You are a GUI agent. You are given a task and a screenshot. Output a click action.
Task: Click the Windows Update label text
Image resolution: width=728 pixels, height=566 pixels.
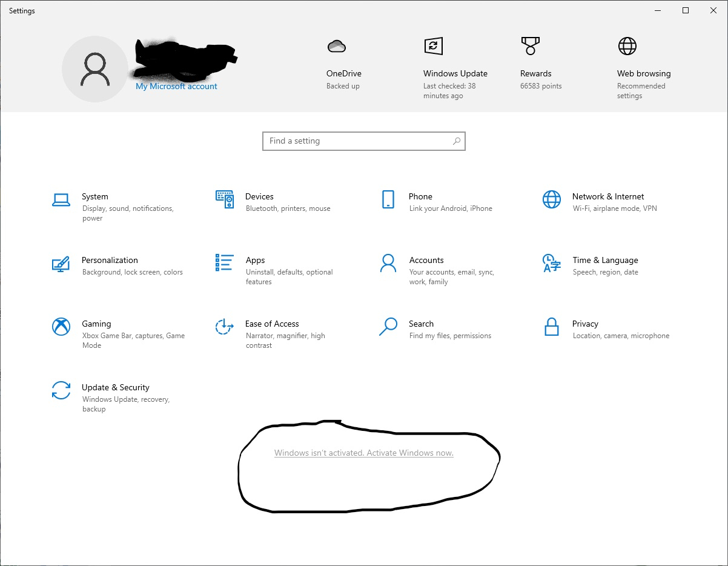tap(455, 73)
